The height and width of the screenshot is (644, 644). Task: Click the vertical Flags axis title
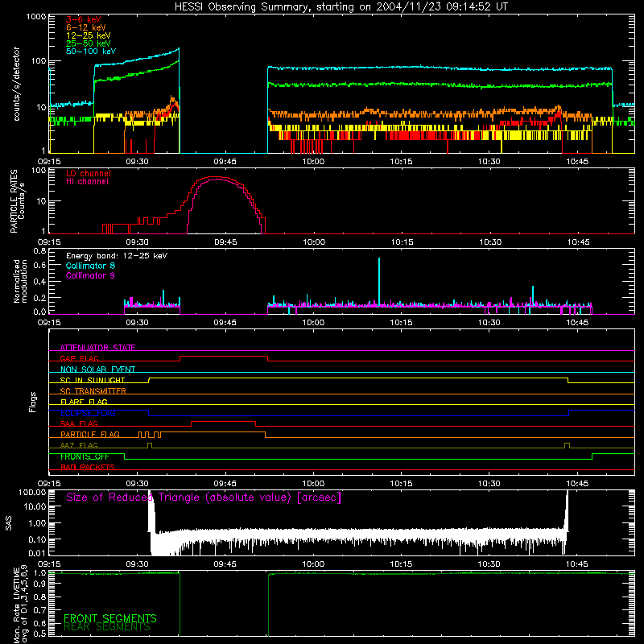click(x=33, y=402)
